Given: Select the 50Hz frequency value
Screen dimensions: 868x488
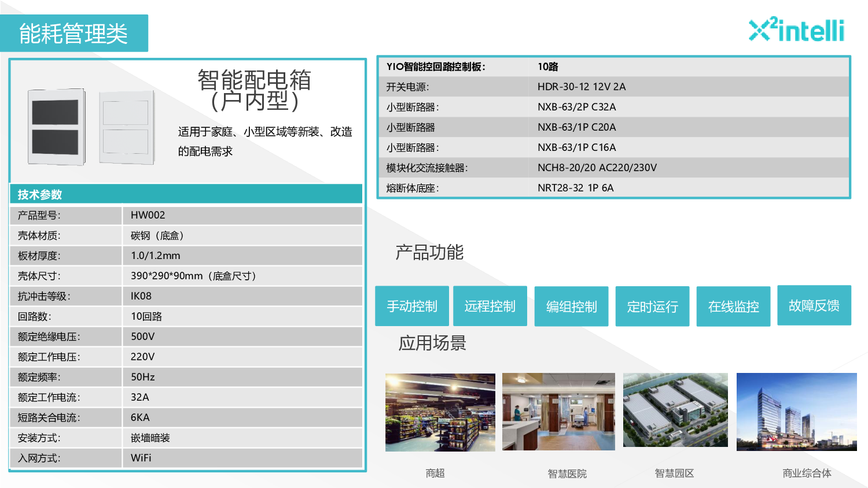Looking at the screenshot, I should 143,377.
